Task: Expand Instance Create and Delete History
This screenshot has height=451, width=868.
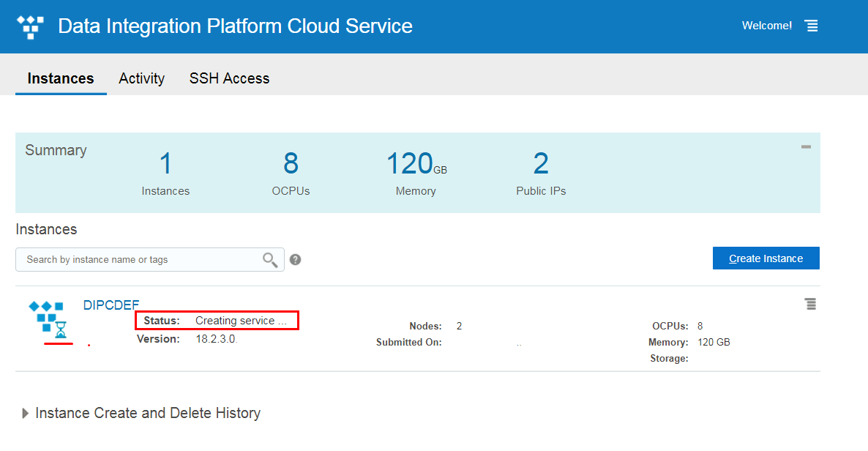Action: (26, 413)
